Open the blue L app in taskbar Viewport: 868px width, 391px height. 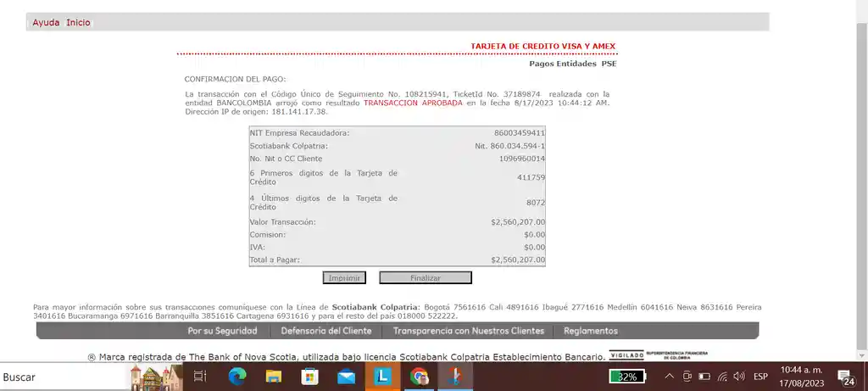tap(382, 377)
